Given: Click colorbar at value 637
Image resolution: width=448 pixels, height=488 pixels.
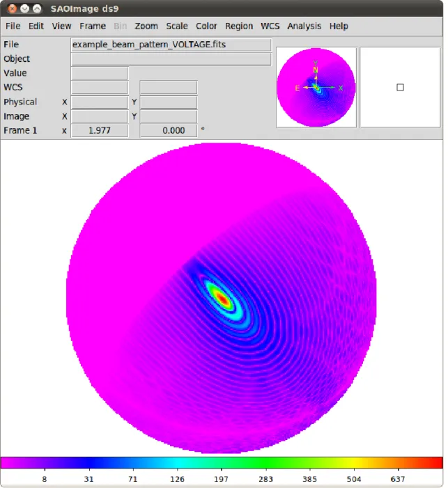Looking at the screenshot, I should [x=398, y=462].
